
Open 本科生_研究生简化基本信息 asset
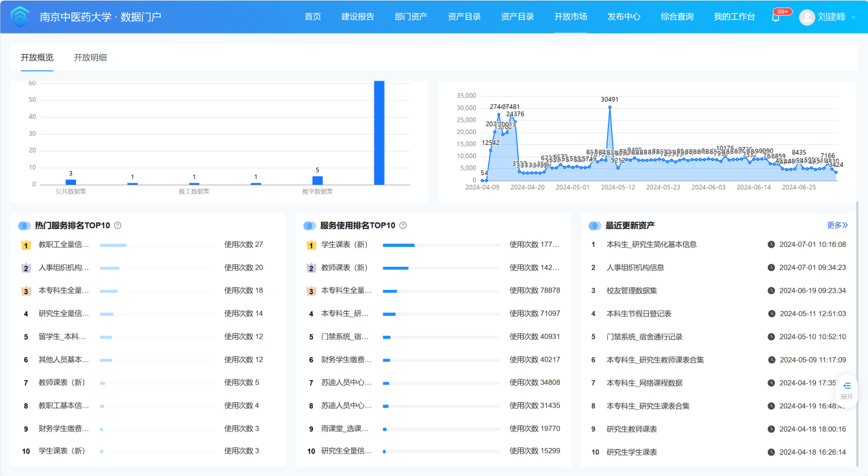(652, 244)
